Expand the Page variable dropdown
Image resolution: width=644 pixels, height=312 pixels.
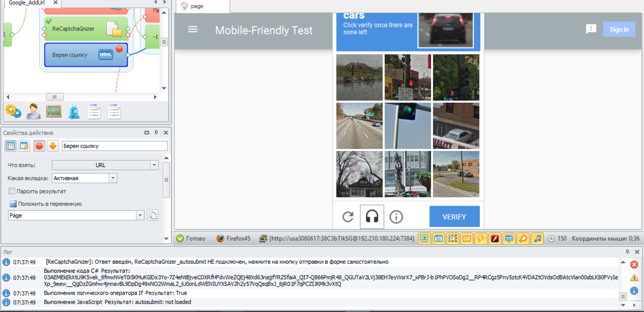click(x=140, y=215)
